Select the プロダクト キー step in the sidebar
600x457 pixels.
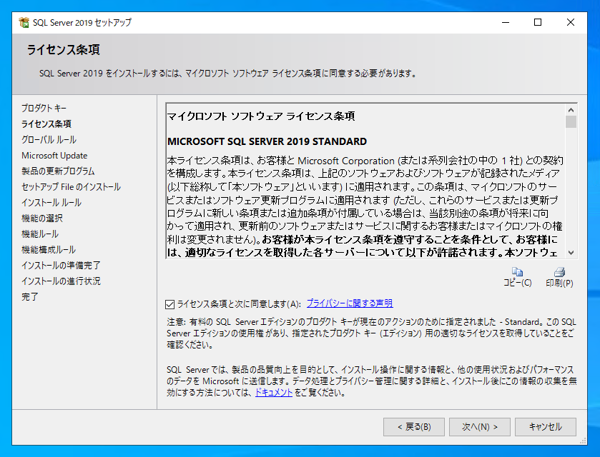(44, 108)
